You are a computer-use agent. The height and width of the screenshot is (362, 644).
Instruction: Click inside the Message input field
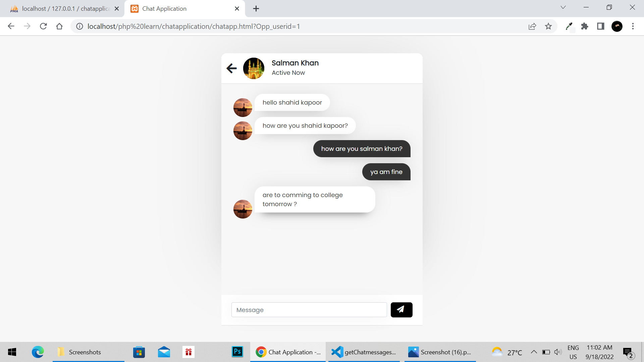(x=309, y=310)
